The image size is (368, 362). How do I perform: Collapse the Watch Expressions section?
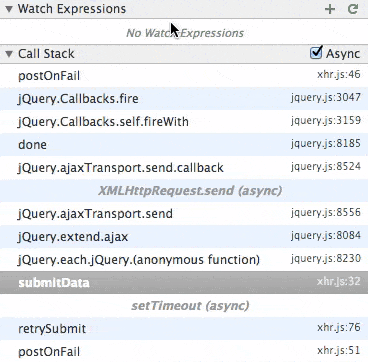pos(9,9)
